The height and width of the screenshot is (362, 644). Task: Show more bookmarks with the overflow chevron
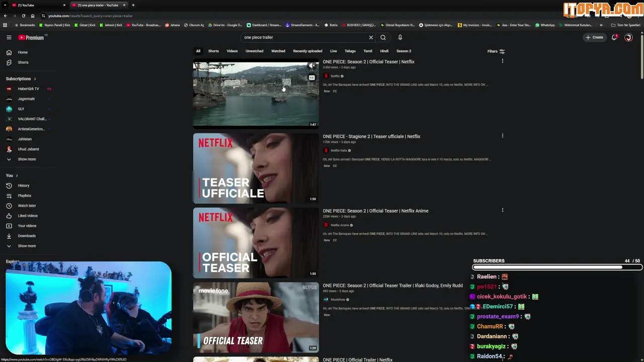pos(601,25)
